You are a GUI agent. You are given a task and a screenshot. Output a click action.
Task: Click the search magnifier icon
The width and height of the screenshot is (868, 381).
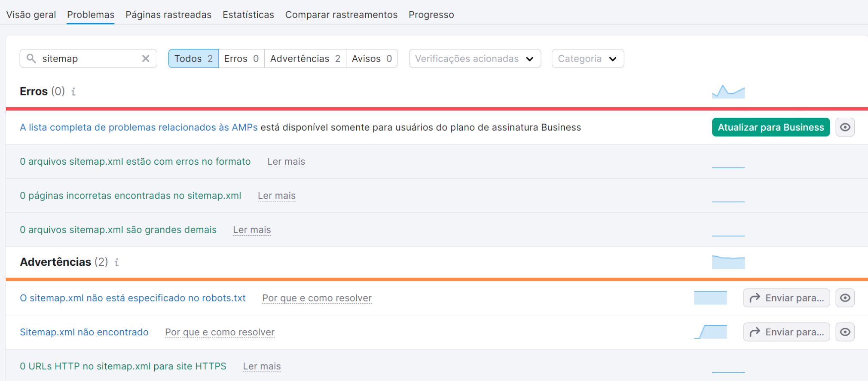31,58
